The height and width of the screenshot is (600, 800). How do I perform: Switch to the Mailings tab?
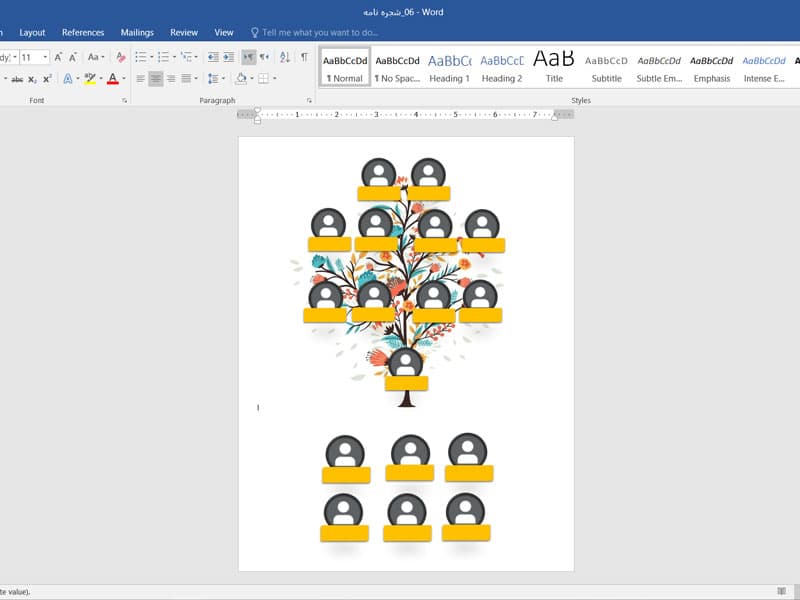[137, 33]
